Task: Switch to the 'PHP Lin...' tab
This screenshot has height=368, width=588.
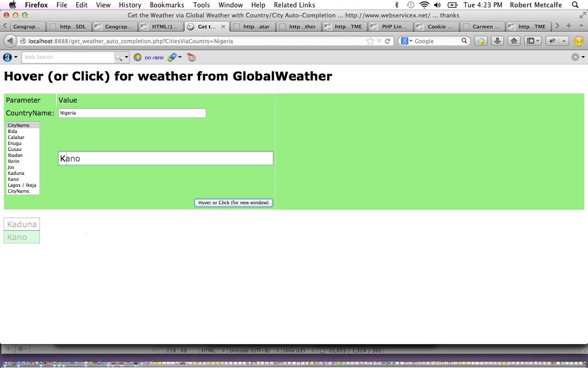Action: [x=390, y=26]
